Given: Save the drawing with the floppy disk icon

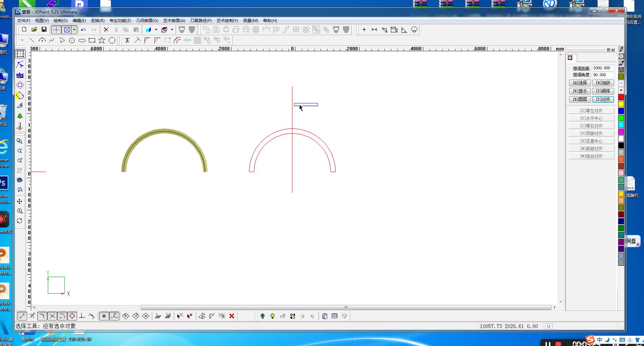Looking at the screenshot, I should [44, 30].
